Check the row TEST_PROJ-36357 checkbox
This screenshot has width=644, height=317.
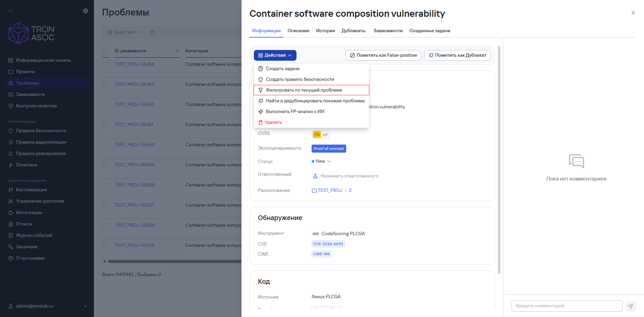105,205
